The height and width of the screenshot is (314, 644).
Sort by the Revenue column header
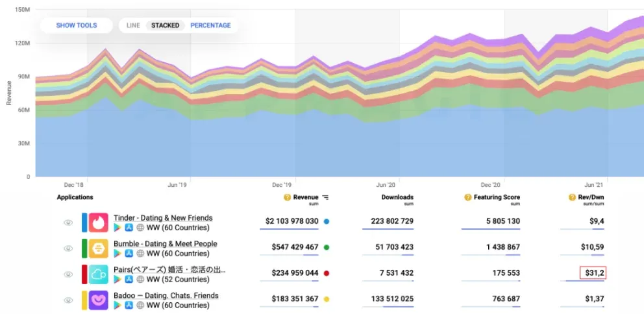[306, 197]
